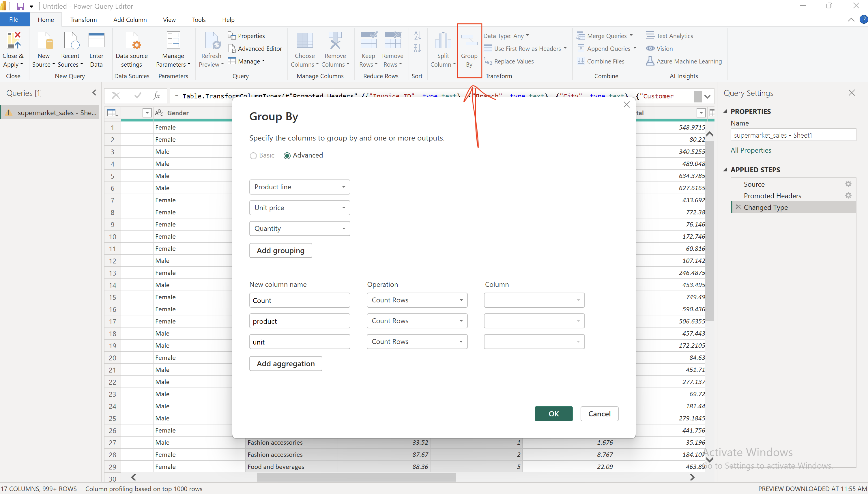The image size is (868, 494).
Task: Collapse the PROPERTIES section
Action: coord(725,111)
